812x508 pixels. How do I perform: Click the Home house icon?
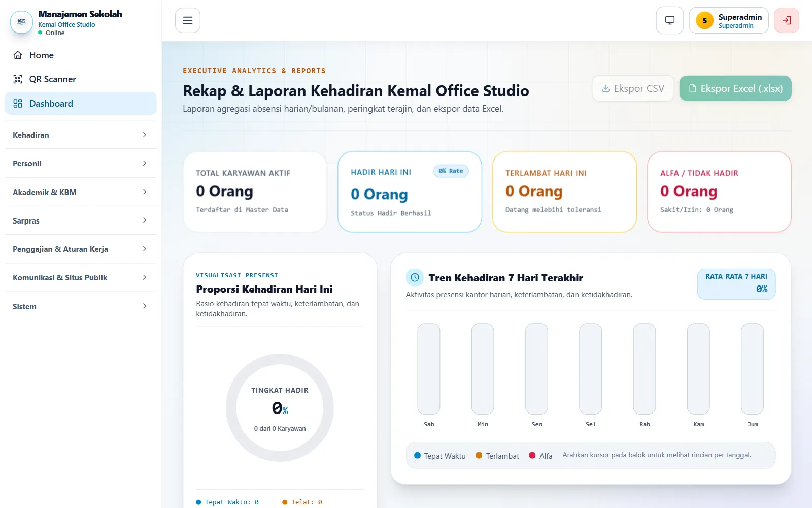click(18, 55)
